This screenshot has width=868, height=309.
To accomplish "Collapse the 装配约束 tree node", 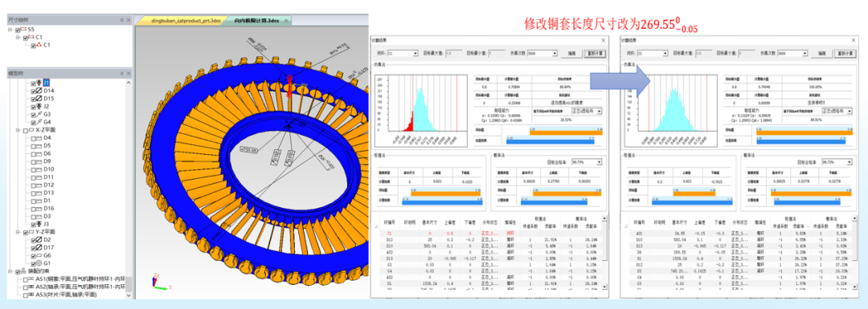I will click(10, 272).
